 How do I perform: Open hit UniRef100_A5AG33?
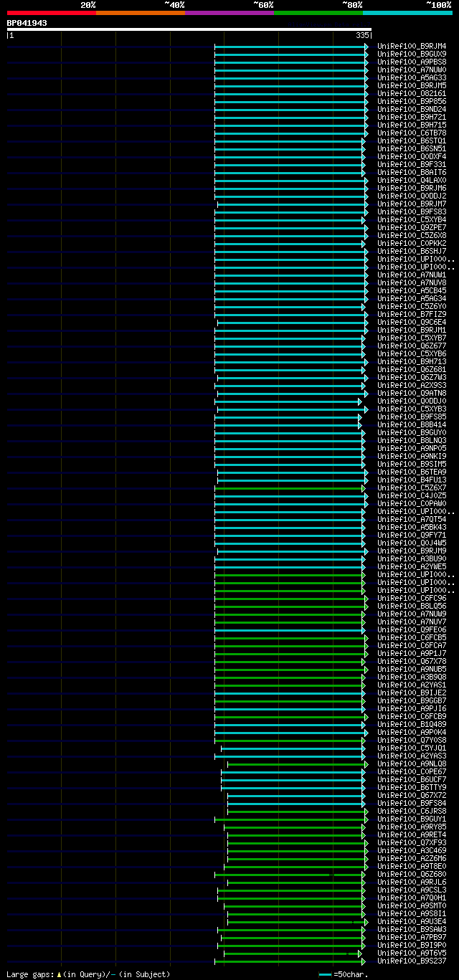pos(412,78)
